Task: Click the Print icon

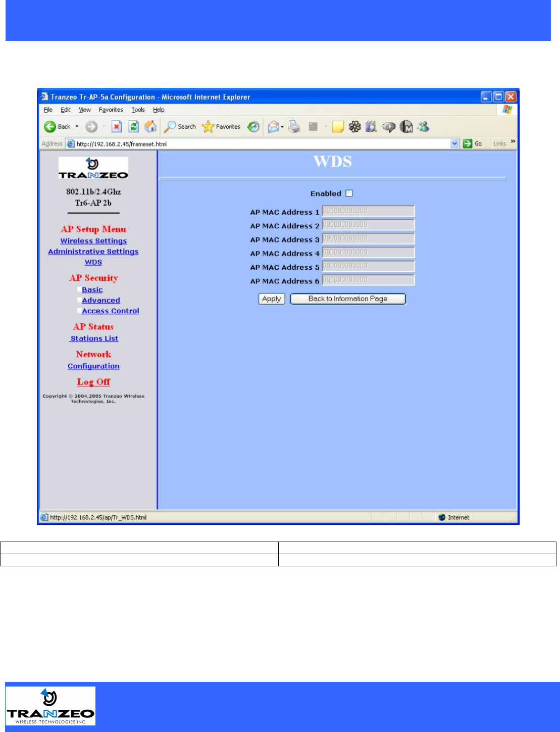Action: point(294,127)
